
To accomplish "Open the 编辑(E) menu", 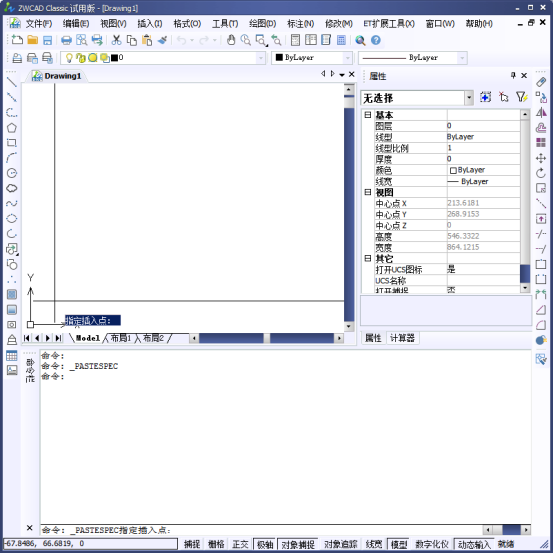I will click(x=76, y=24).
